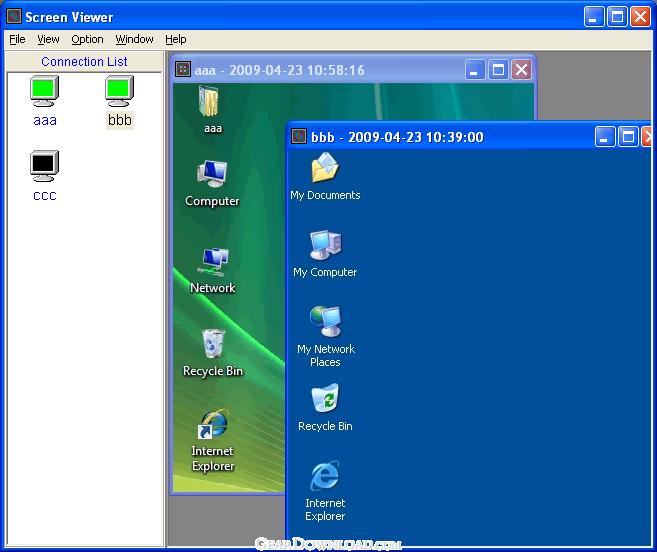Click the bbb window title bar icon
The image size is (657, 552).
click(x=299, y=136)
